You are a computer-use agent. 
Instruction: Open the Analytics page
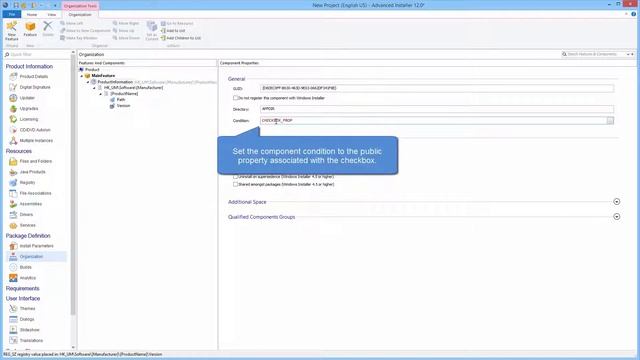28,278
